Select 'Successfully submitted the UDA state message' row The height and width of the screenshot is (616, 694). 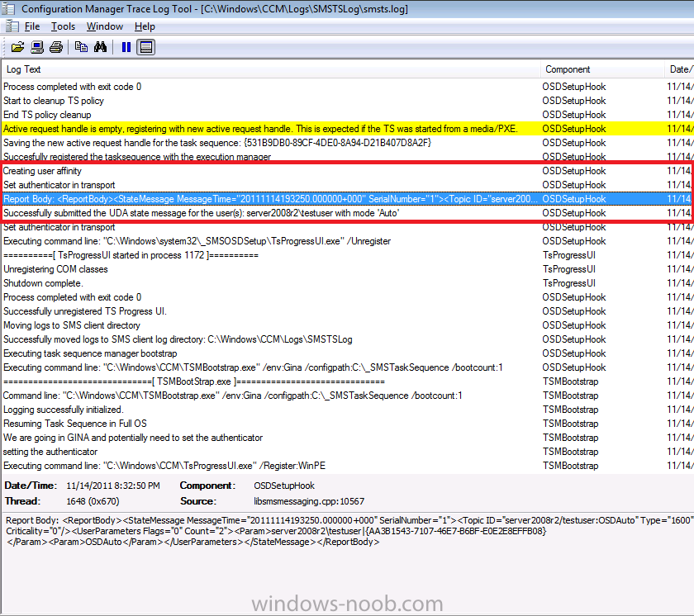(x=347, y=213)
